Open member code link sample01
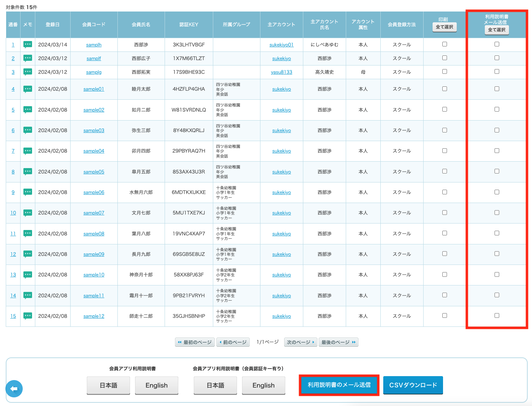The width and height of the screenshot is (532, 406). point(94,89)
